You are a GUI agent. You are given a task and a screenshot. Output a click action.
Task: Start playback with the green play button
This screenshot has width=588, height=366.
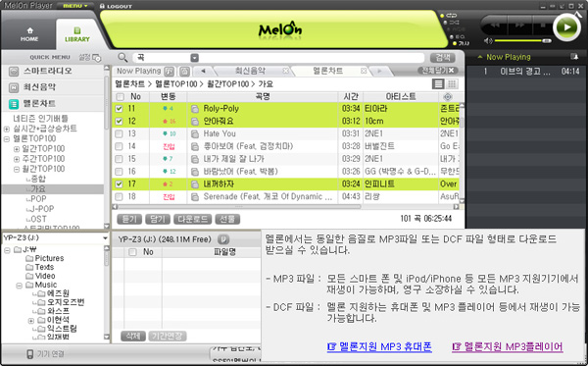pos(566,27)
